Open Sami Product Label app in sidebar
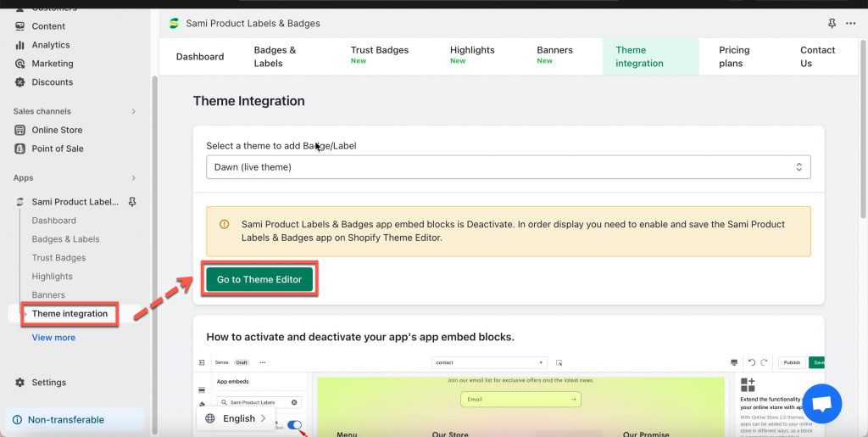The height and width of the screenshot is (437, 868). click(x=75, y=202)
